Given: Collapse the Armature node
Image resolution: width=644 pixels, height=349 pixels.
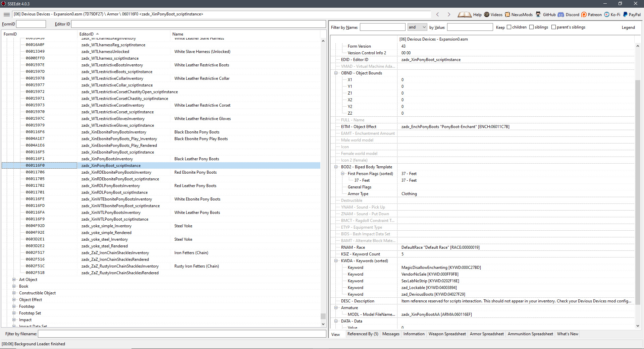Looking at the screenshot, I should click(x=336, y=308).
